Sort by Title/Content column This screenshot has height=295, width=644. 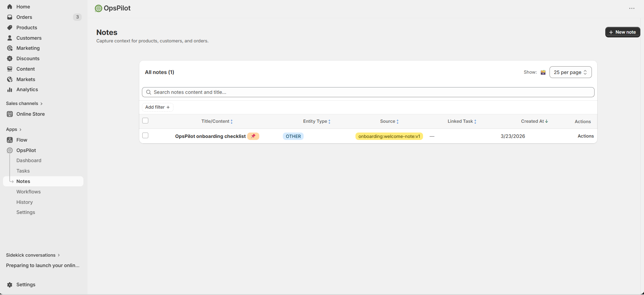click(217, 121)
